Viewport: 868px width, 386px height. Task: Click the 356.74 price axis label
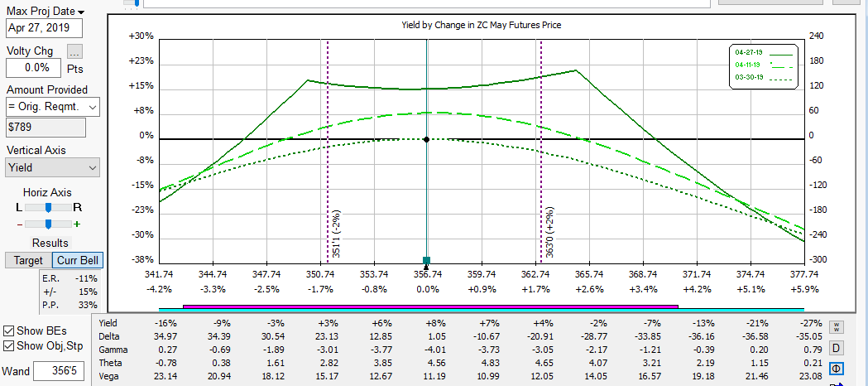click(x=427, y=273)
